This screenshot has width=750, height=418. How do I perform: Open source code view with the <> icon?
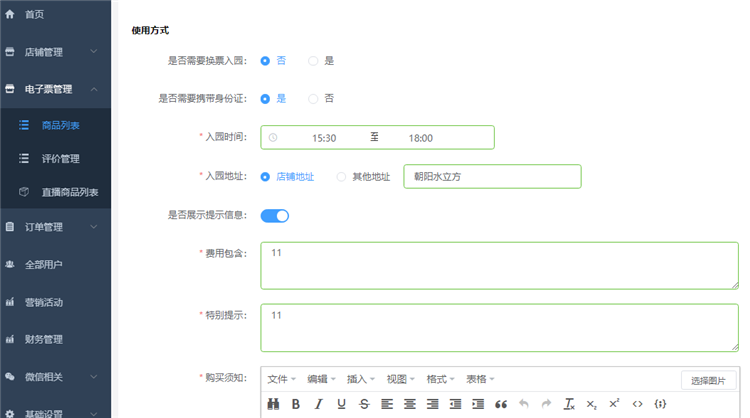[637, 404]
